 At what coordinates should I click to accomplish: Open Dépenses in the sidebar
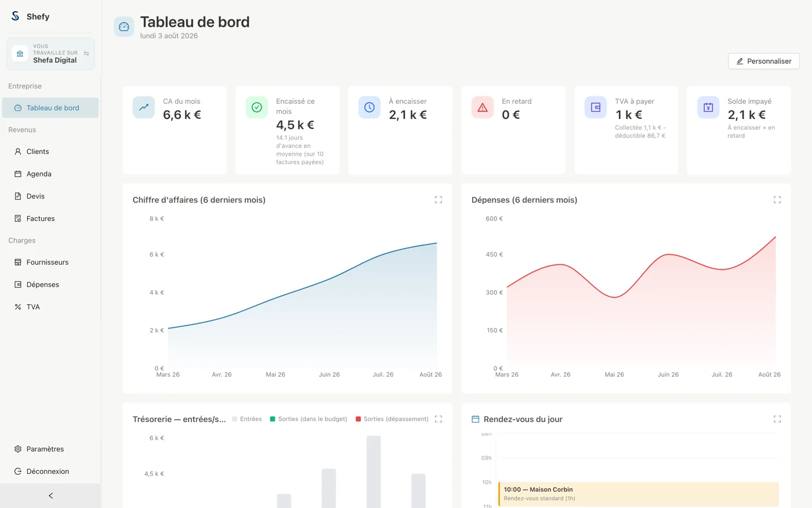[50, 284]
